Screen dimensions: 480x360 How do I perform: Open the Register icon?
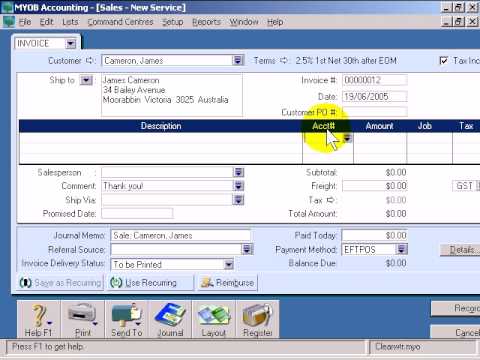click(x=257, y=319)
